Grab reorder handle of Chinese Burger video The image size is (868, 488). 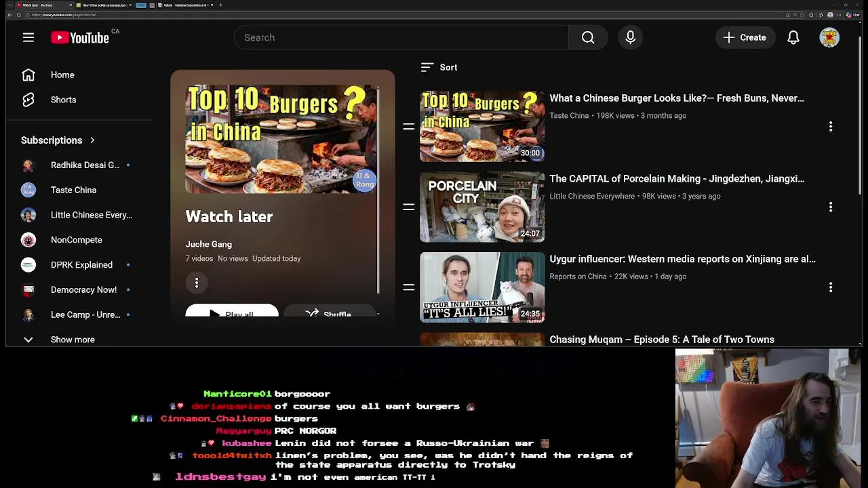coord(409,126)
